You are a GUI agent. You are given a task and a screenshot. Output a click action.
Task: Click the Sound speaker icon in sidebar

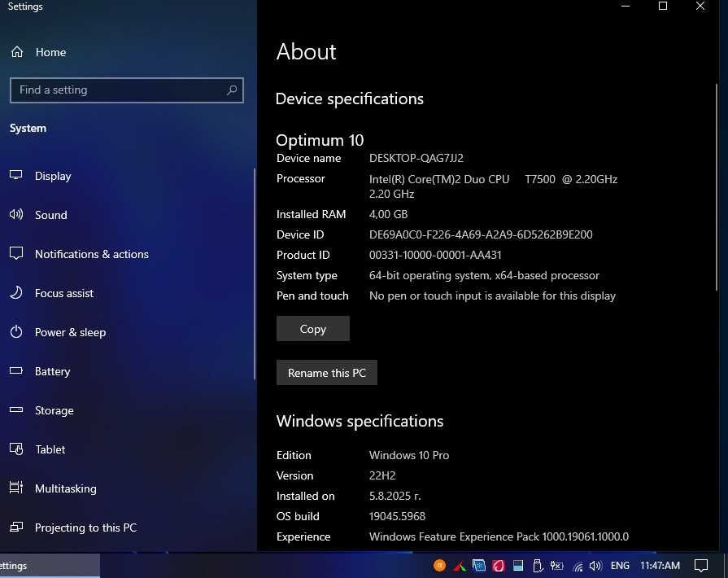tap(16, 214)
